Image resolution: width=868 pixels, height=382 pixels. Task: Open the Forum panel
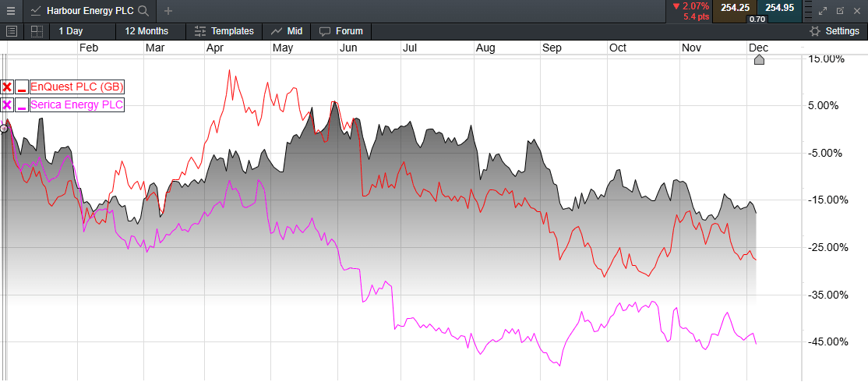coord(341,31)
